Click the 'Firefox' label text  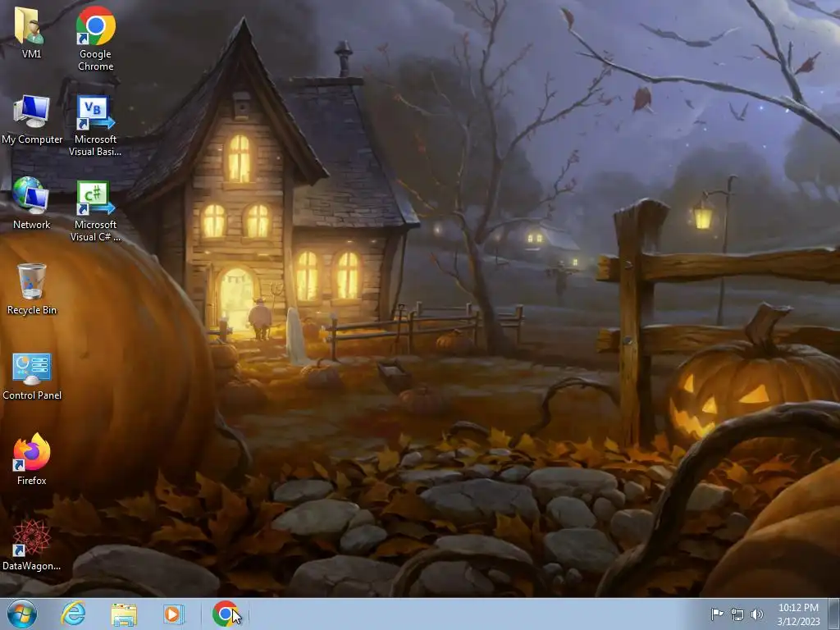coord(32,481)
